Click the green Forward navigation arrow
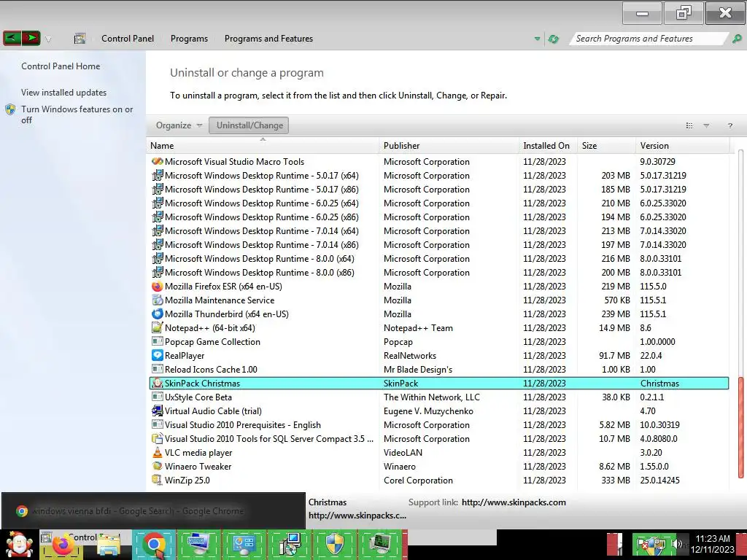The height and width of the screenshot is (560, 747). tap(31, 38)
